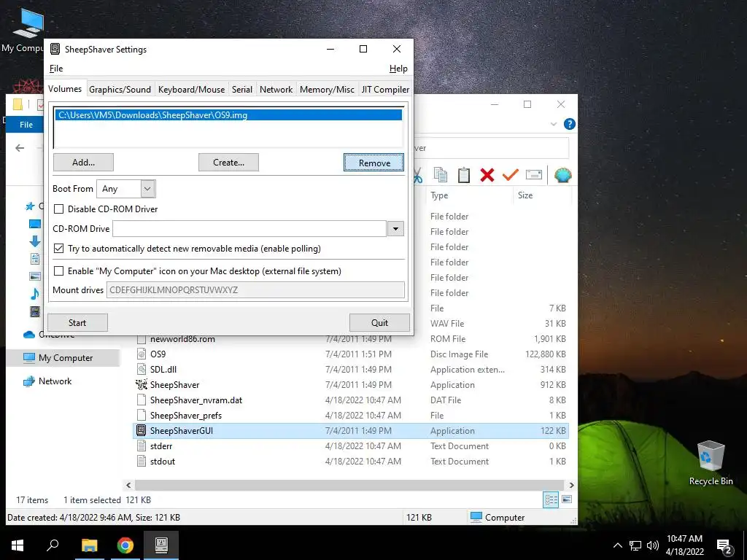The height and width of the screenshot is (560, 747).
Task: Open Desktop in Quick access sidebar
Action: click(x=35, y=224)
